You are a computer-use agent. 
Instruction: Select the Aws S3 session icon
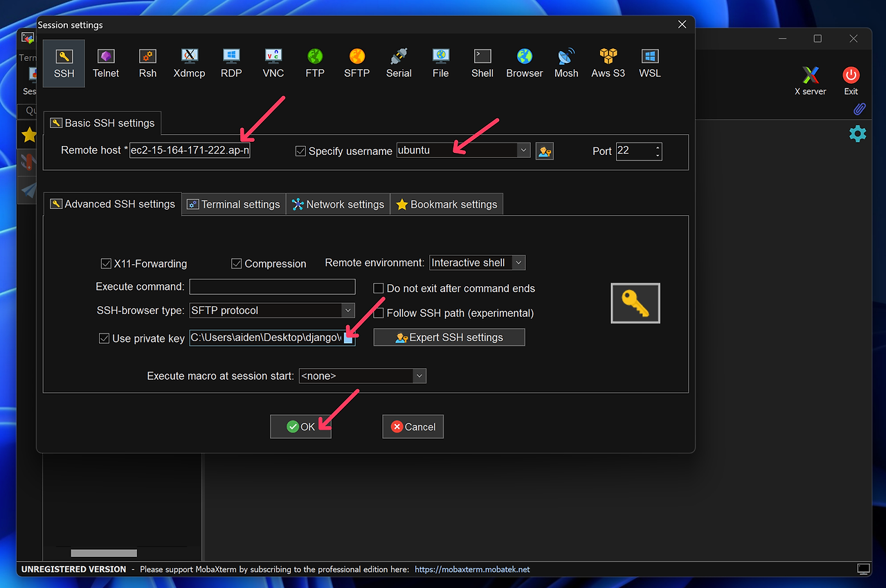click(x=608, y=64)
